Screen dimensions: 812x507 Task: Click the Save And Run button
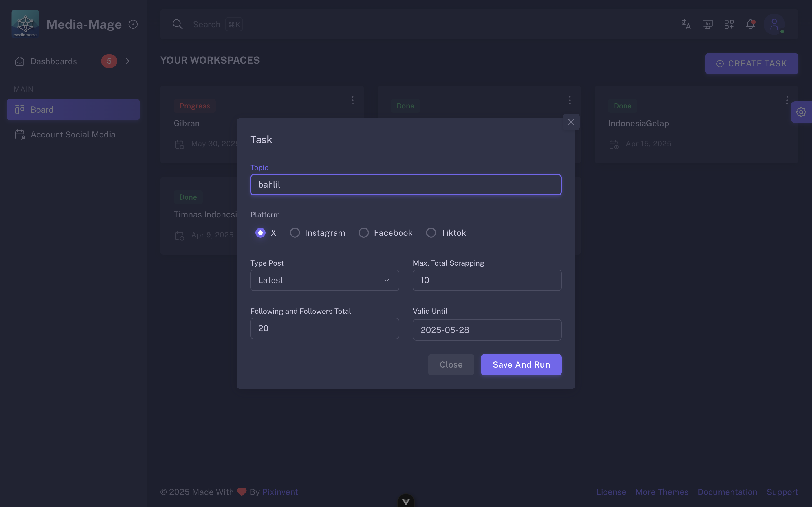[521, 365]
